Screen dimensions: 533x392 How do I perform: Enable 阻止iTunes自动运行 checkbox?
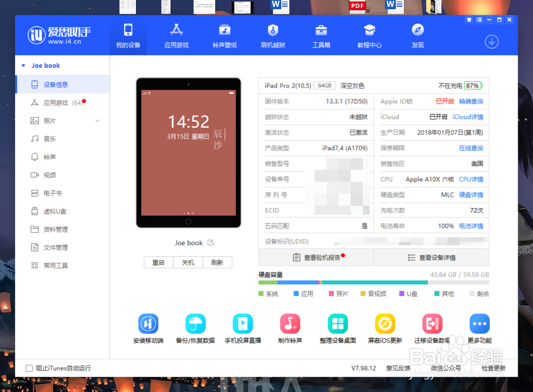29,368
